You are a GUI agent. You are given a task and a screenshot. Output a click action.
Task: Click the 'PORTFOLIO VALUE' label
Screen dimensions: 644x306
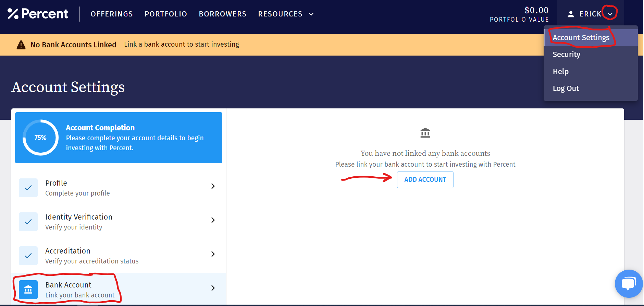(519, 20)
